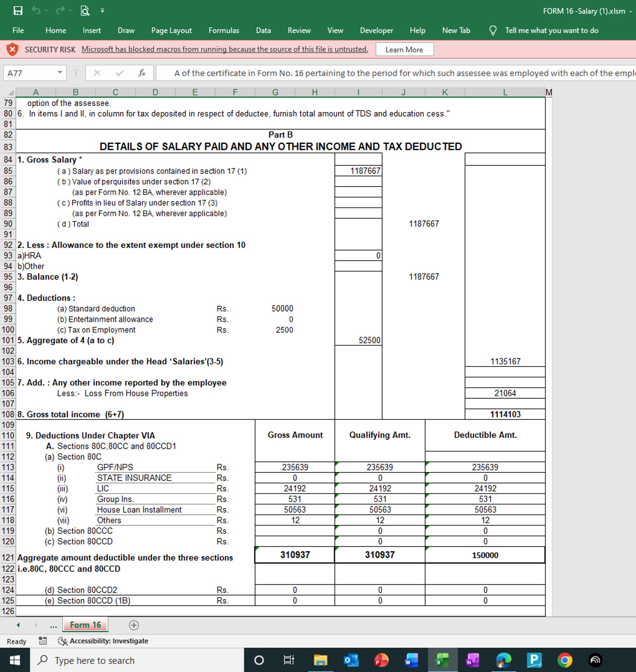
Task: Click the blocked macros warning link
Action: pyautogui.click(x=225, y=49)
